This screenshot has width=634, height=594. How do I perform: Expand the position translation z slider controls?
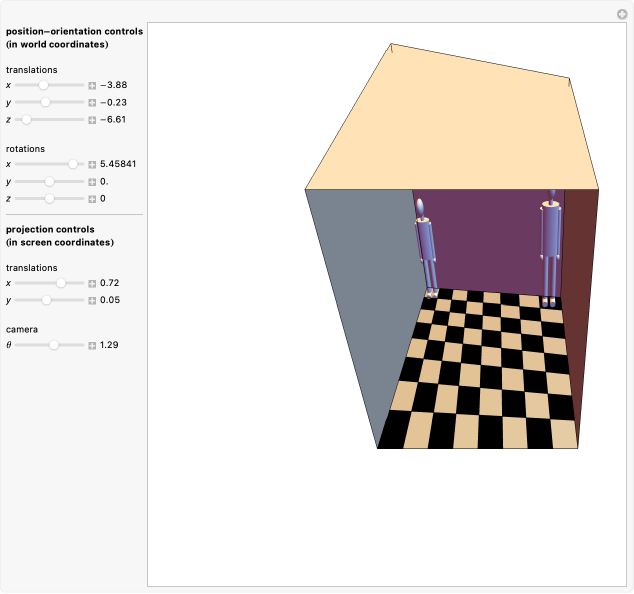(92, 120)
